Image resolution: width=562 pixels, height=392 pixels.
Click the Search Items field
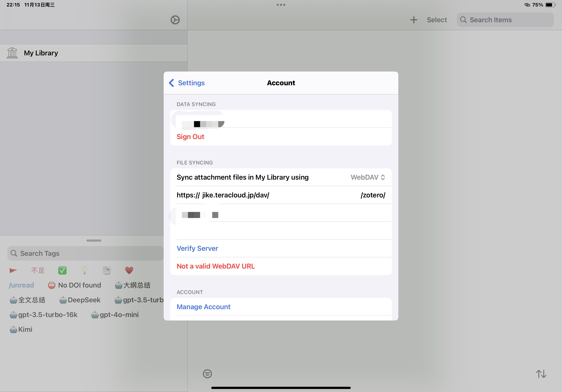coord(505,20)
